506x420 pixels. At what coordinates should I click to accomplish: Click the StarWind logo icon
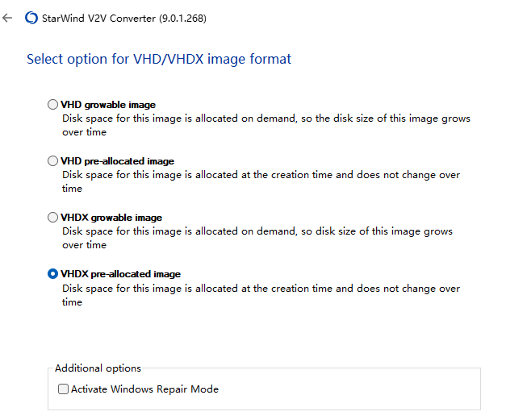click(31, 18)
